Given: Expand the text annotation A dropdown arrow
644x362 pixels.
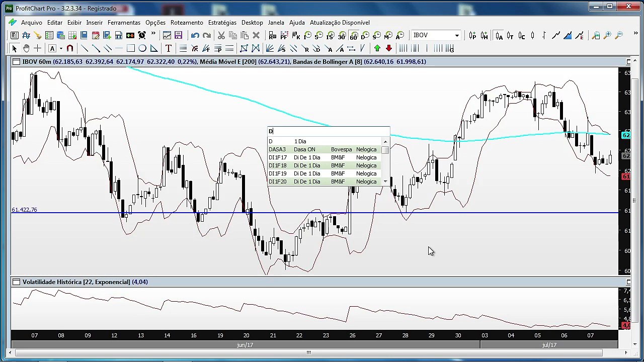Looking at the screenshot, I should pyautogui.click(x=61, y=48).
